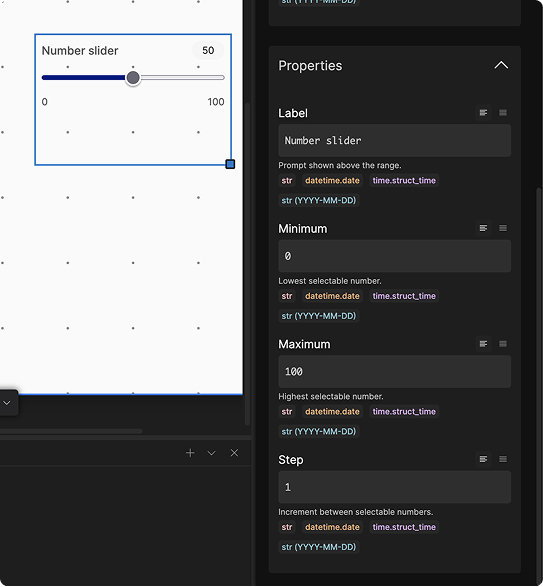Click str tag under Maximum
This screenshot has width=543, height=587.
click(287, 412)
